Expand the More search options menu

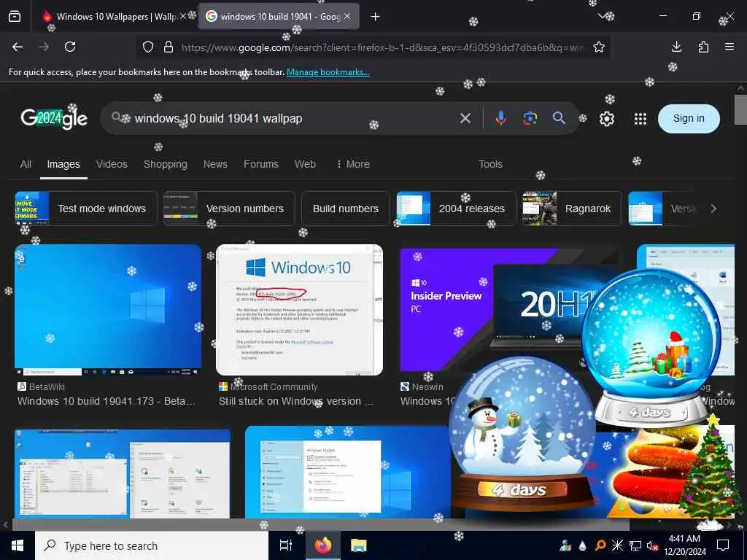(x=353, y=164)
